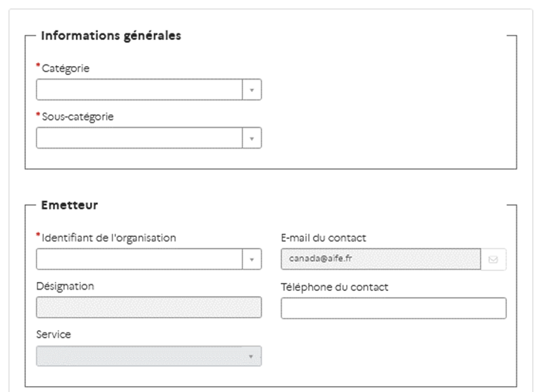Image resolution: width=538 pixels, height=392 pixels.
Task: Click the Catégorie field label
Action: pos(65,68)
